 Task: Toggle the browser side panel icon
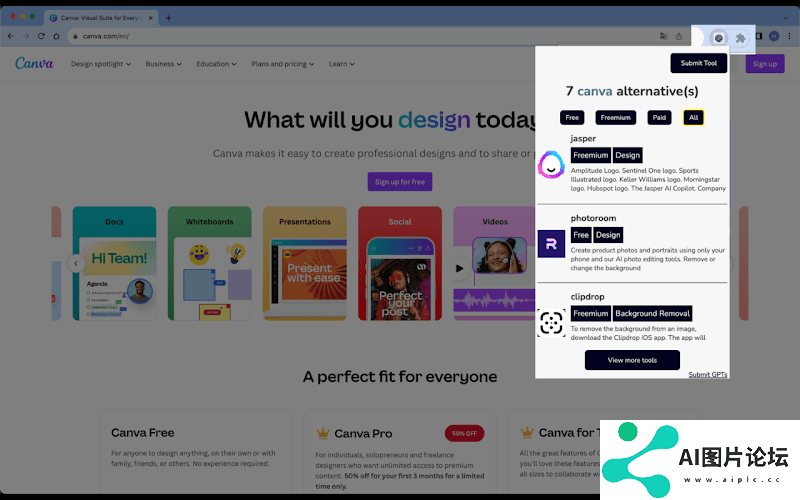pyautogui.click(x=759, y=36)
